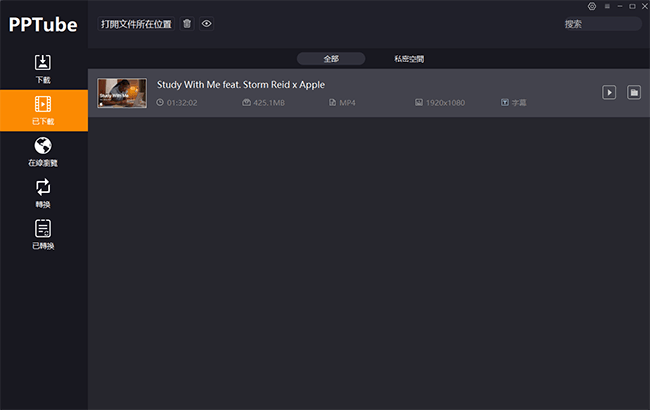This screenshot has width=650, height=410.
Task: Open the 下載 download section
Action: pyautogui.click(x=43, y=67)
